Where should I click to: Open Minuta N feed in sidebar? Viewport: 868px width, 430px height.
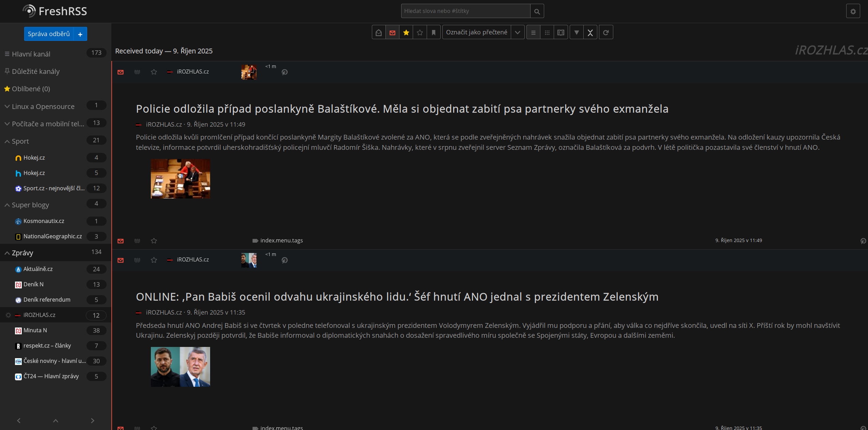click(x=35, y=330)
